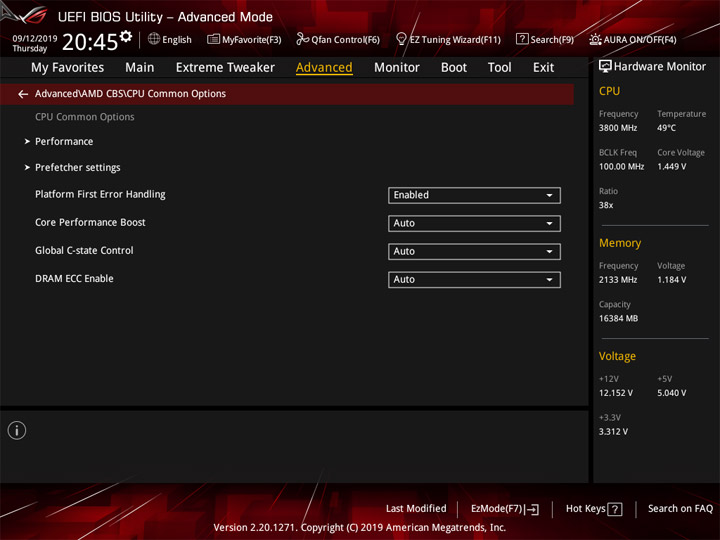This screenshot has width=720, height=540.
Task: Open Global C-state Control dropdown
Action: pos(474,252)
